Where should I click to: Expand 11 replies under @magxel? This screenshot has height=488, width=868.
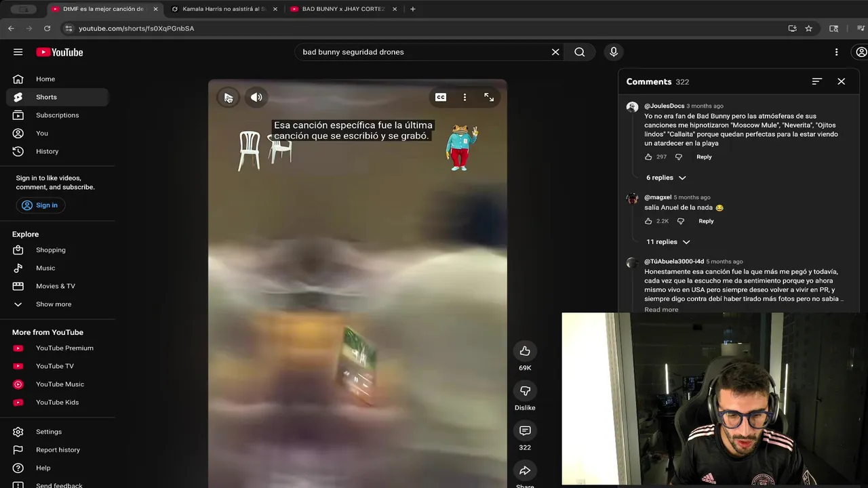[668, 242]
